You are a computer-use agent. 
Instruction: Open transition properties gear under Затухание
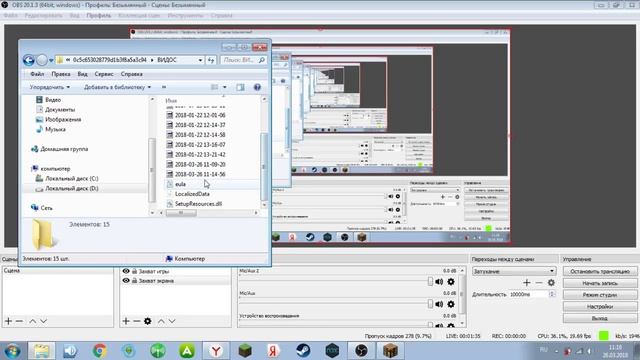point(551,282)
